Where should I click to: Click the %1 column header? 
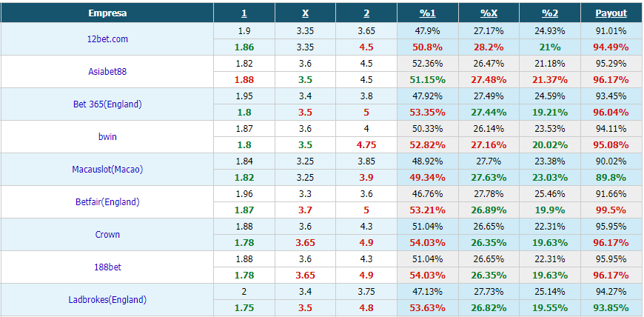pyautogui.click(x=428, y=13)
